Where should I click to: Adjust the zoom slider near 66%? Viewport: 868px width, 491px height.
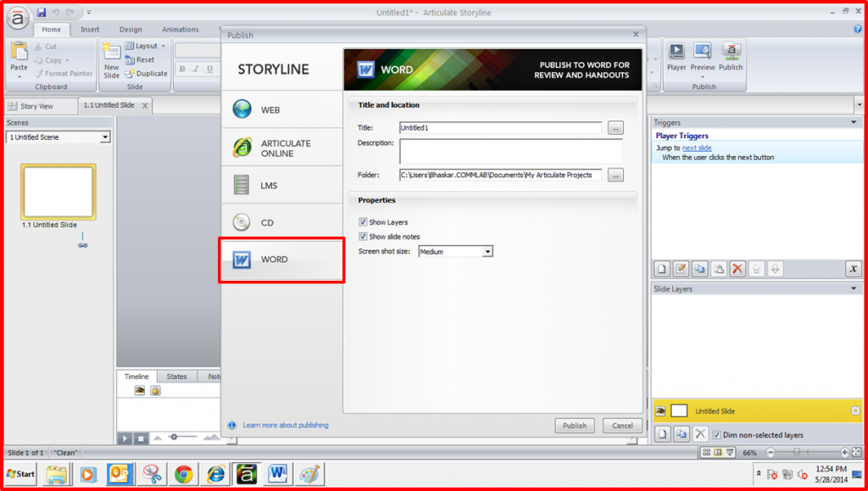tap(798, 453)
